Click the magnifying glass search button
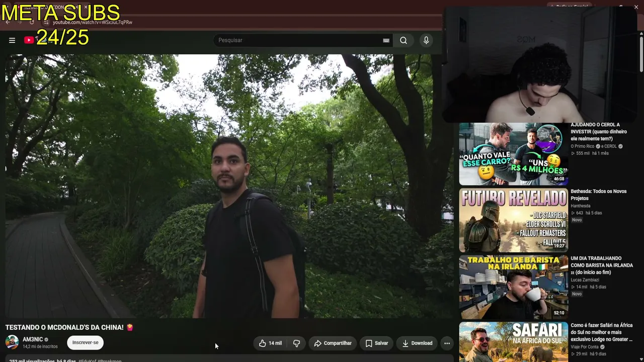This screenshot has width=644, height=362. tap(404, 40)
